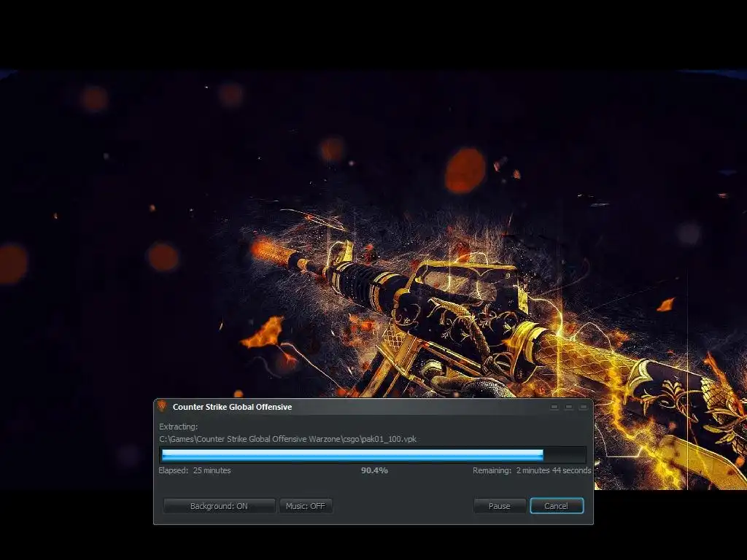Click the installer's orange app icon

162,406
